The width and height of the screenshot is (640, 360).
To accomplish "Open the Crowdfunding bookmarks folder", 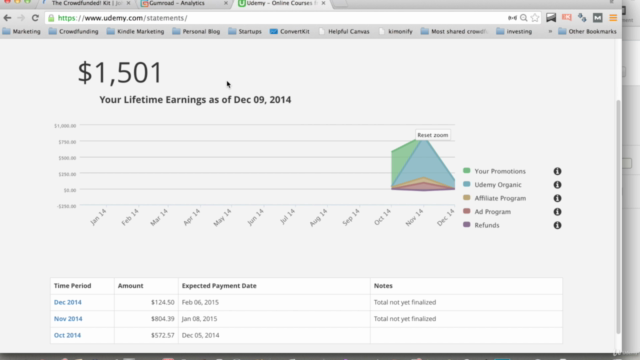I will point(73,31).
